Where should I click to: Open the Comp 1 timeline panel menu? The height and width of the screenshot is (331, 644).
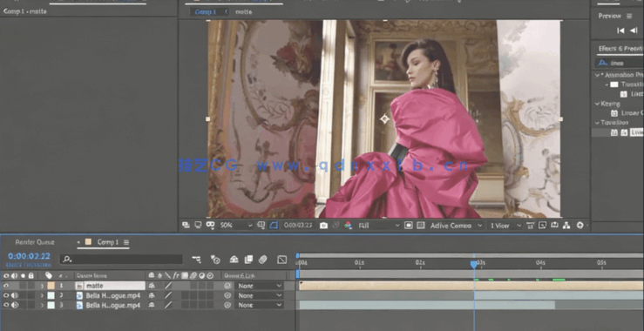(x=126, y=242)
